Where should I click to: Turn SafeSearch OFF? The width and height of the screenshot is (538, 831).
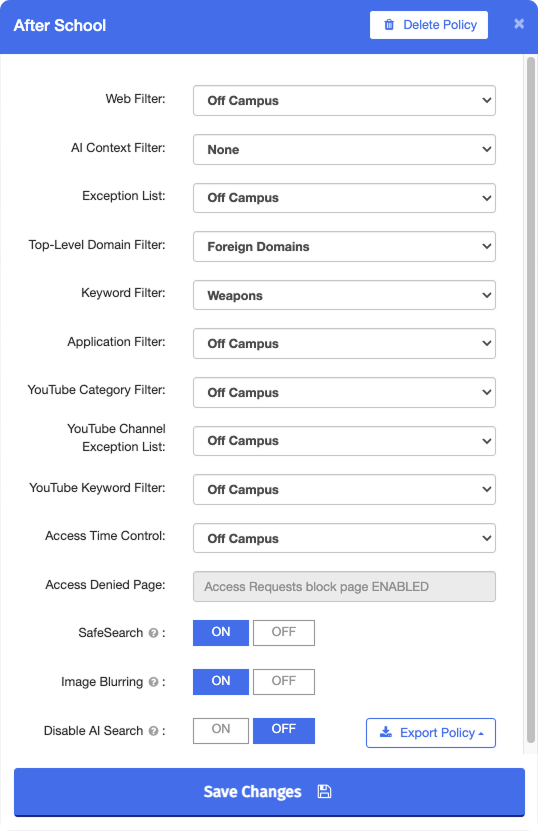[x=284, y=633]
